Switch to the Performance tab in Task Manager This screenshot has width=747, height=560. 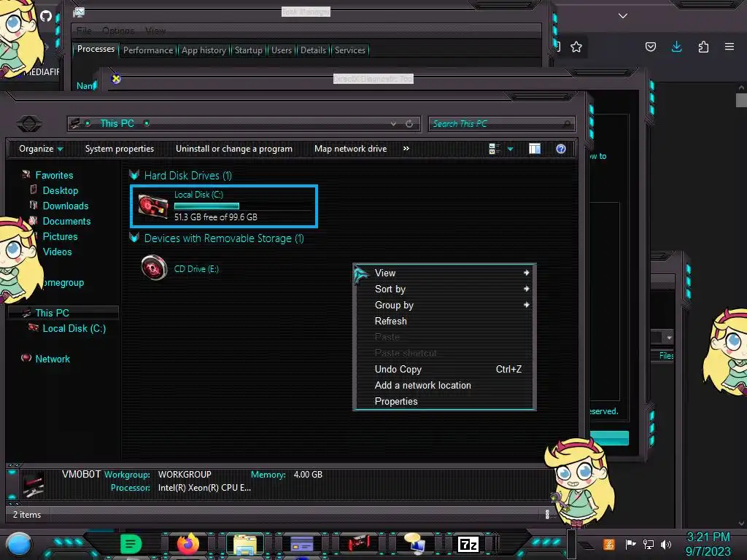148,50
